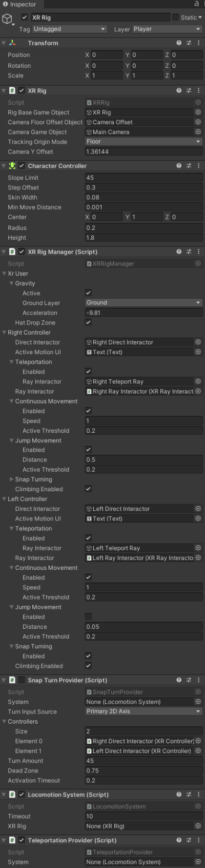Click the Camera Y Offset field
The width and height of the screenshot is (205, 868).
point(144,151)
